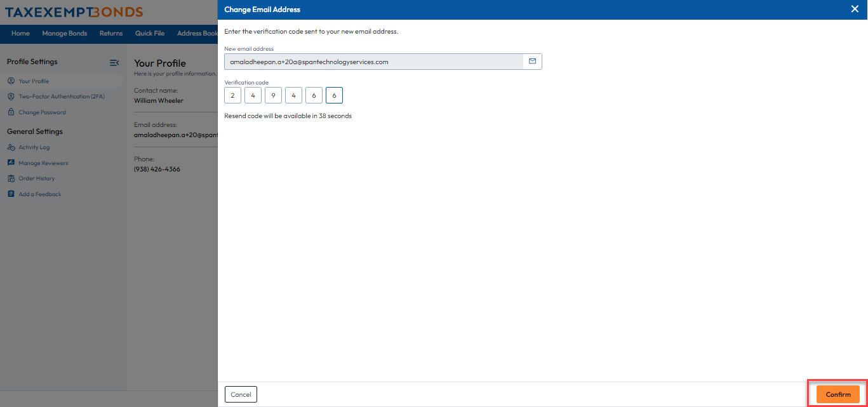Open the Home menu
The image size is (868, 407).
(20, 33)
